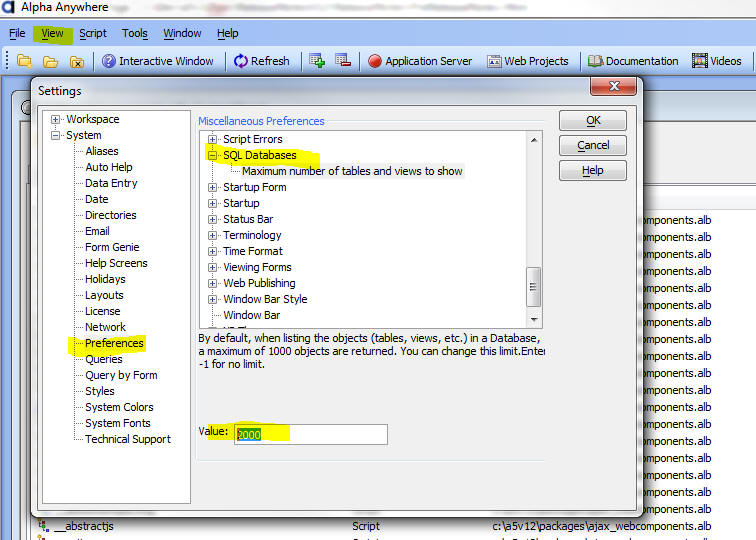Collapse the System tree node
This screenshot has height=540, width=756.
(x=55, y=135)
